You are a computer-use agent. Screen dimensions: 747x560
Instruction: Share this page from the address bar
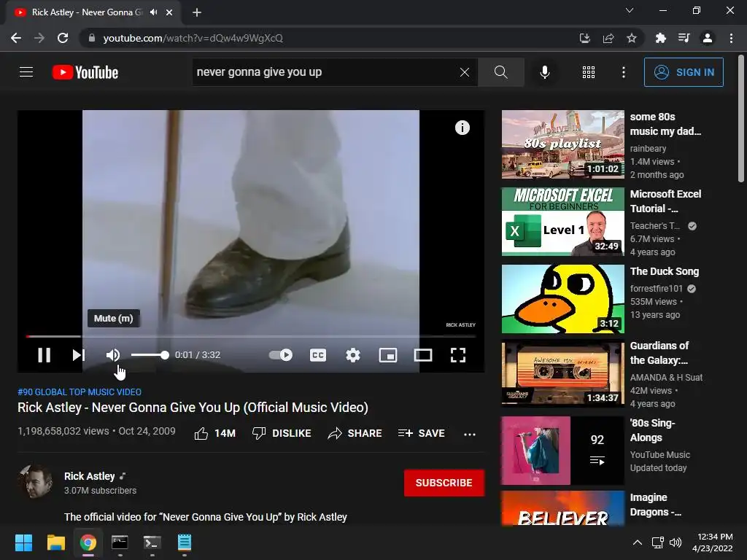tap(608, 38)
